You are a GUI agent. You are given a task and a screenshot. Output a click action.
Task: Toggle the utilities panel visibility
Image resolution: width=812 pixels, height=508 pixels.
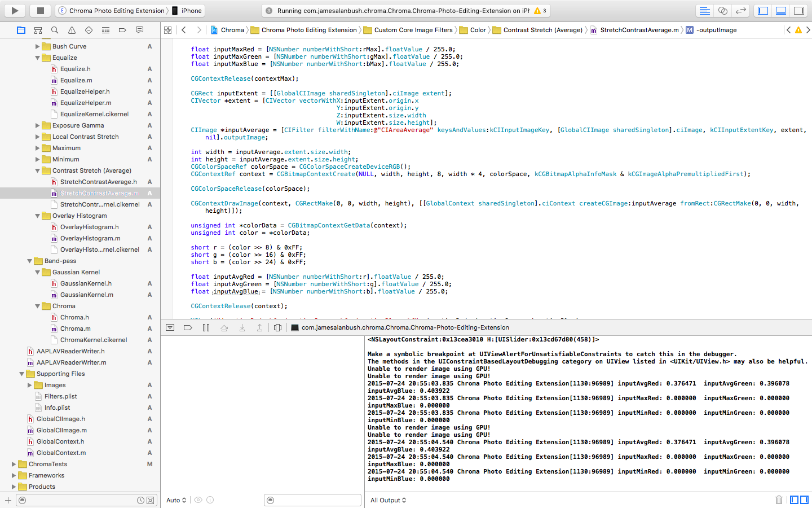coord(799,10)
